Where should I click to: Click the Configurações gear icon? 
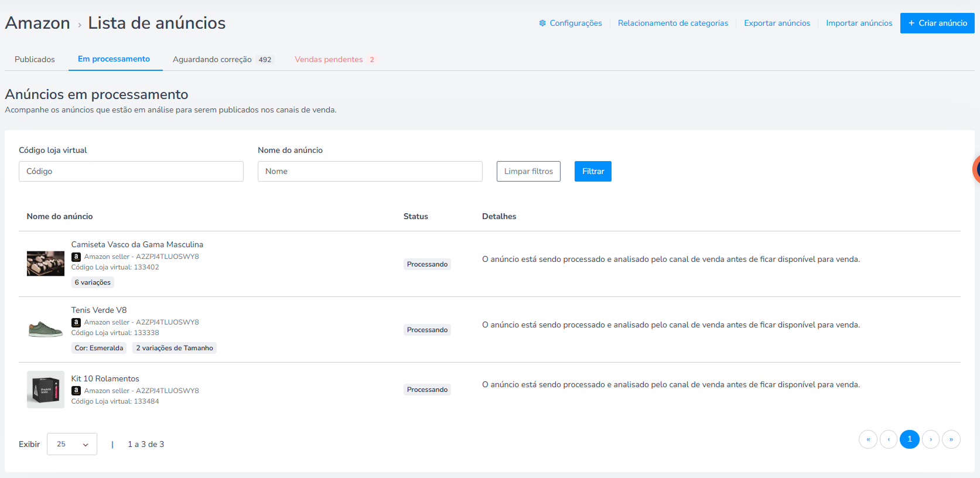542,23
